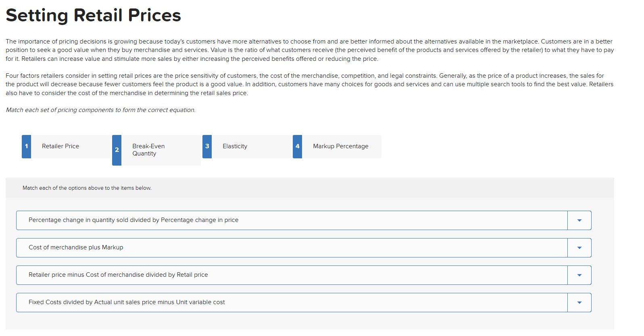
Task: Click number 1 badge beside Retailer Price
Action: (27, 147)
